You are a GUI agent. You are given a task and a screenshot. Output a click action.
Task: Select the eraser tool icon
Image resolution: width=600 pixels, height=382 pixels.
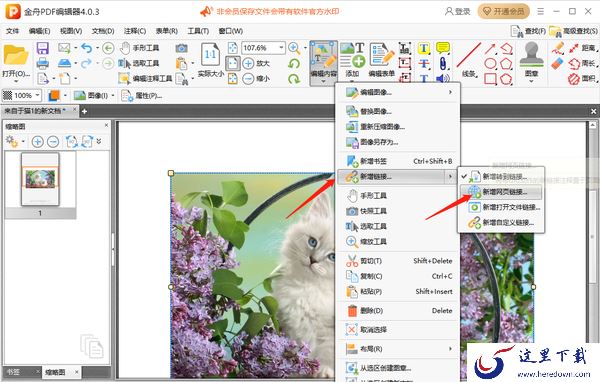pyautogui.click(x=558, y=64)
